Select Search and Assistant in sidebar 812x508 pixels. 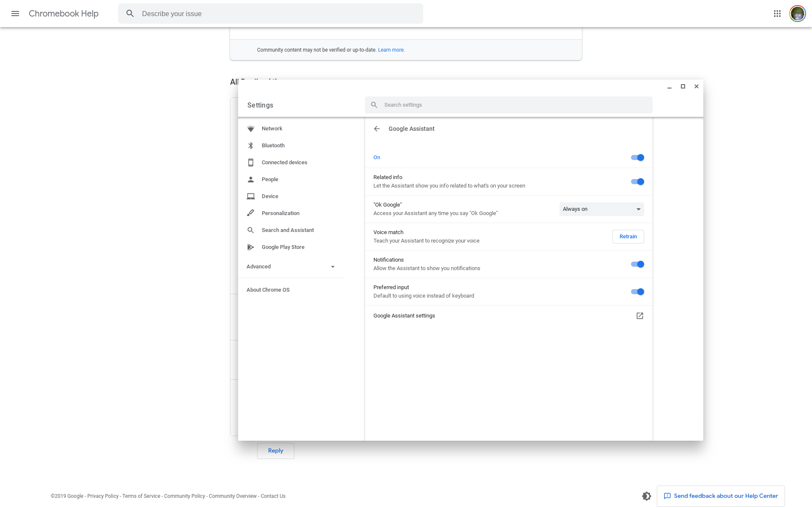(x=288, y=230)
